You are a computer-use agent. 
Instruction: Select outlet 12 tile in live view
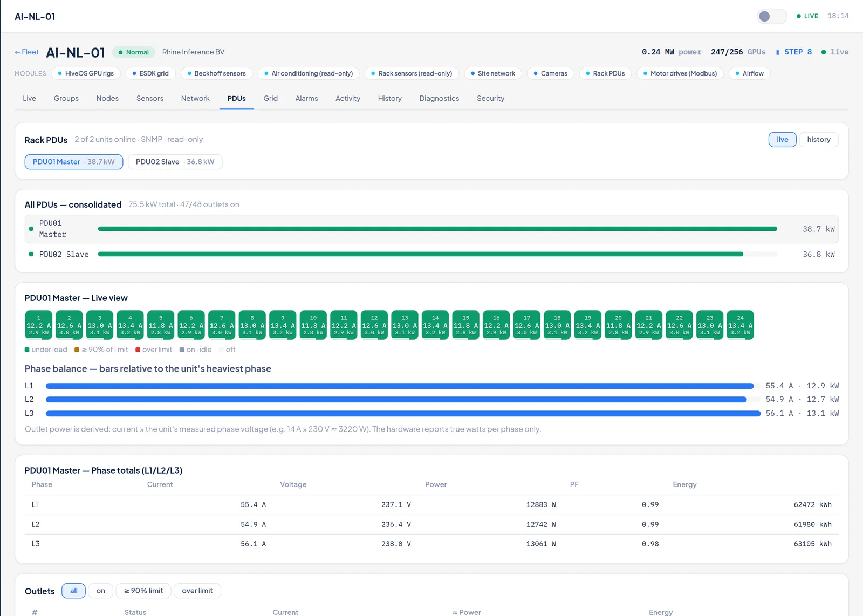(x=374, y=325)
